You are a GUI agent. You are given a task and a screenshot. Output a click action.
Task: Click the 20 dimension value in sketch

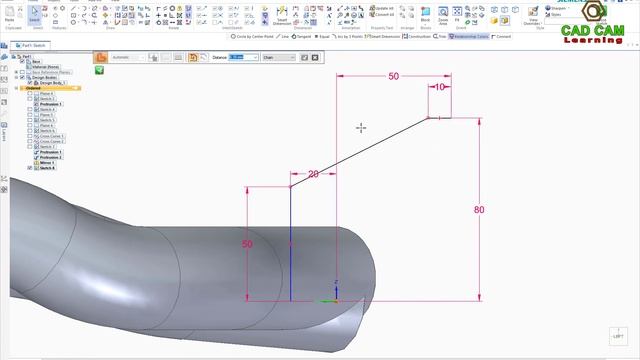[x=313, y=174]
